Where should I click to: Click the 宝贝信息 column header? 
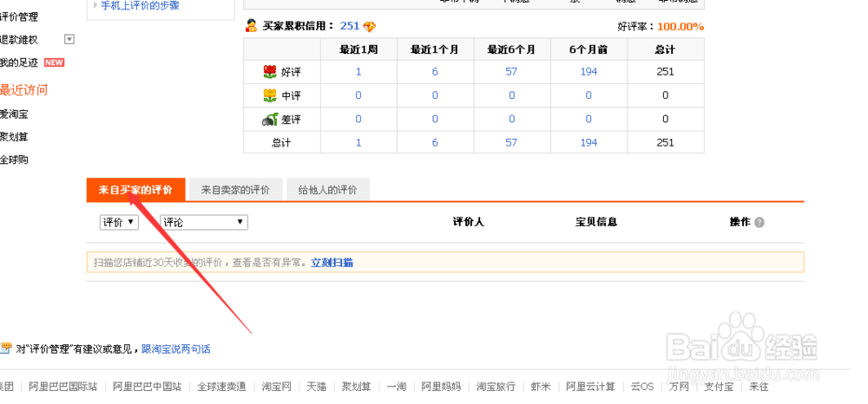[x=596, y=222]
